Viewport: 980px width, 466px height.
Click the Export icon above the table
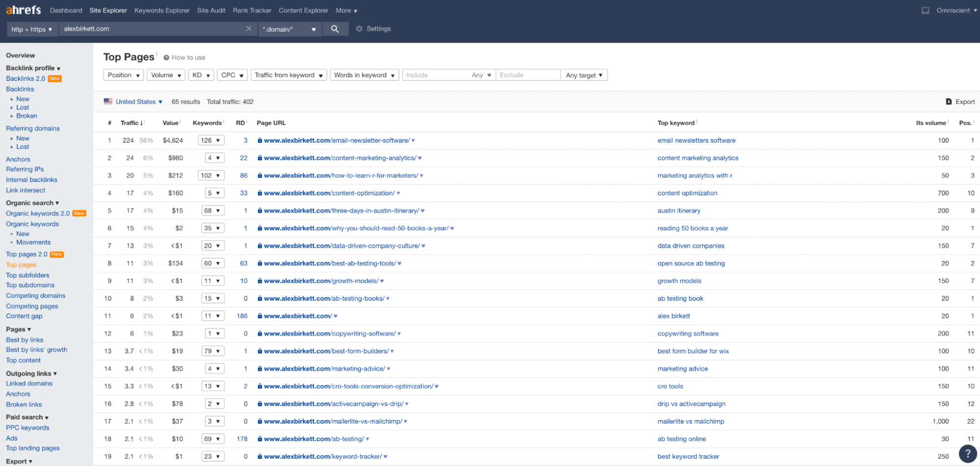(949, 101)
